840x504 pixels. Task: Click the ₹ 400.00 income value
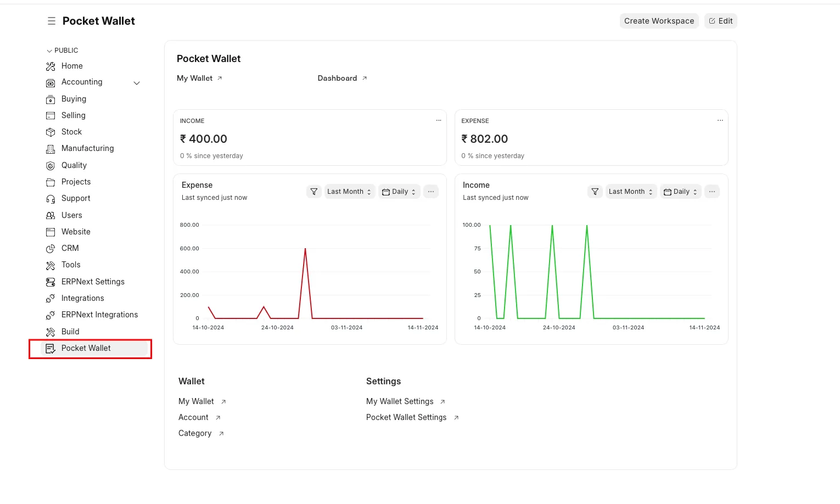point(204,139)
